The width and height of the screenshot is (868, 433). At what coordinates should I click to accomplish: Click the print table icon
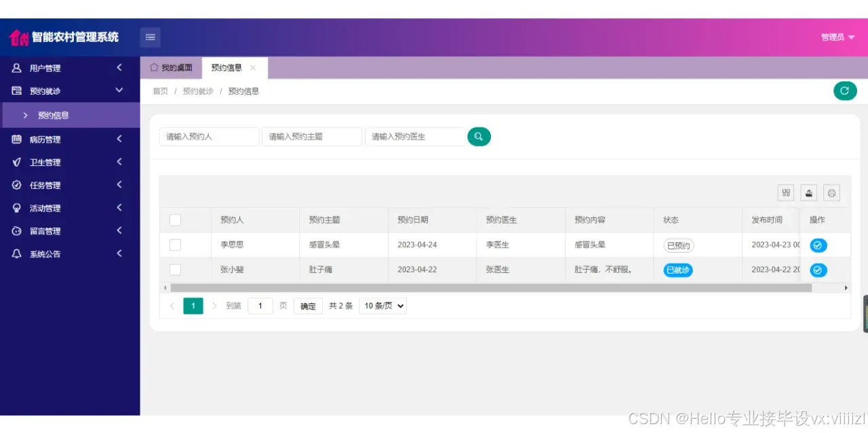click(x=832, y=193)
